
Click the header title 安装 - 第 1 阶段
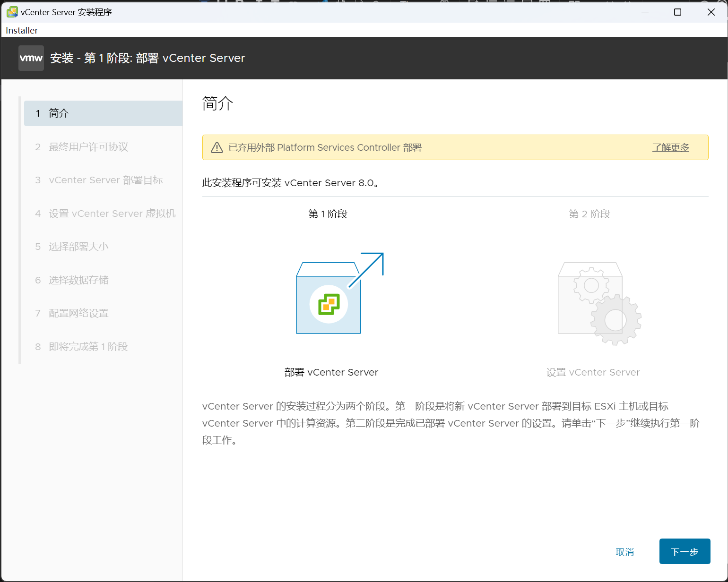click(x=147, y=58)
